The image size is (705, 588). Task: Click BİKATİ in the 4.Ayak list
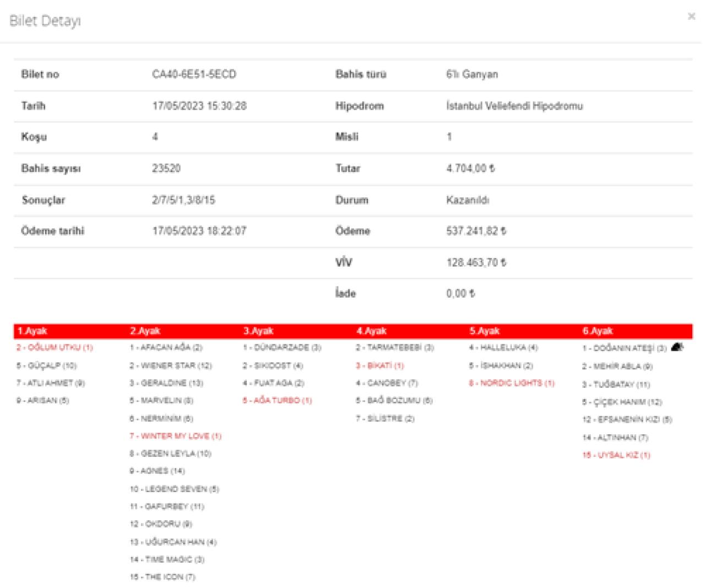pyautogui.click(x=380, y=365)
